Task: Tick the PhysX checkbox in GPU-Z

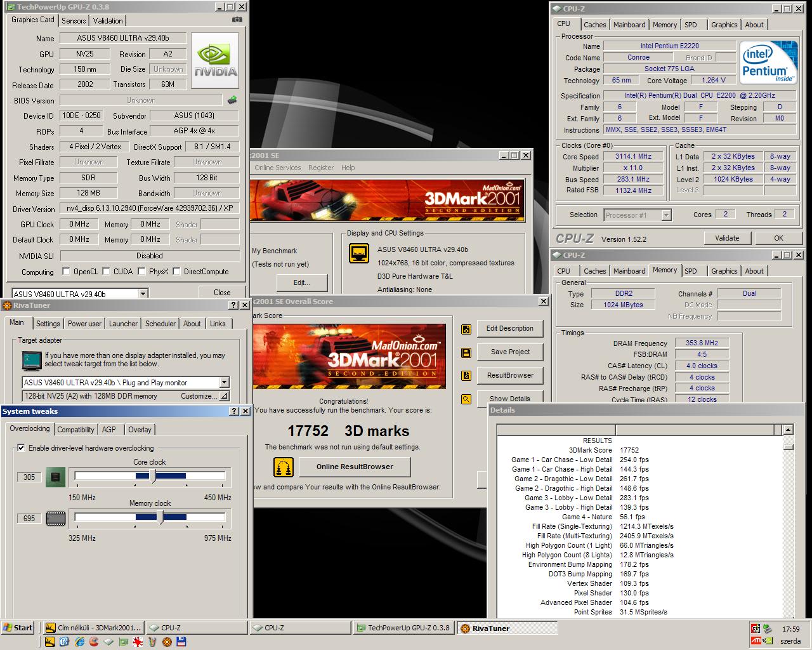Action: pyautogui.click(x=142, y=272)
